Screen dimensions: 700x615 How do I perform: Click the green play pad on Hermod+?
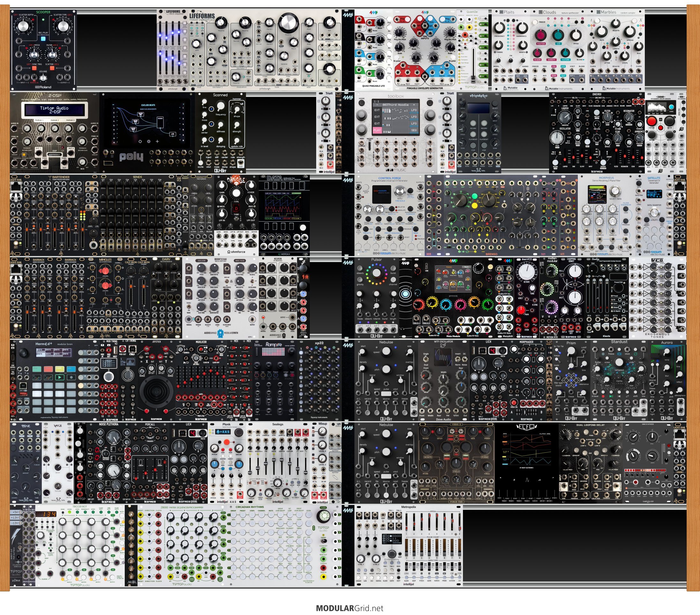pyautogui.click(x=60, y=377)
